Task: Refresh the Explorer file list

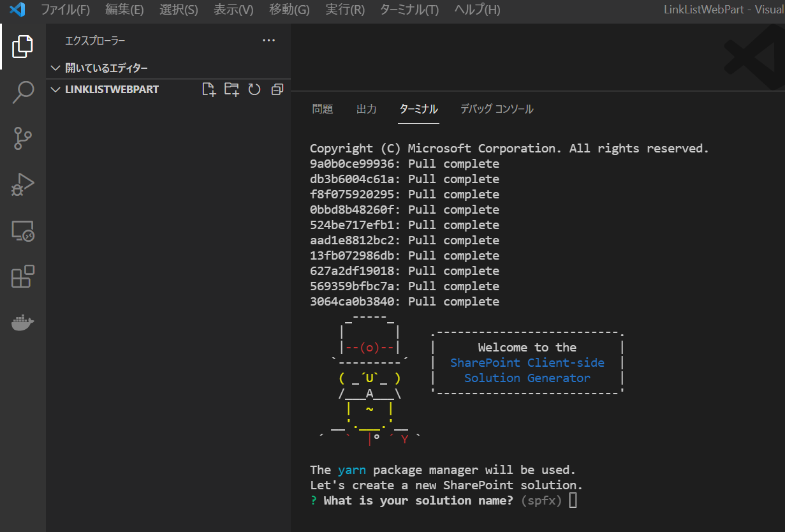Action: 254,89
